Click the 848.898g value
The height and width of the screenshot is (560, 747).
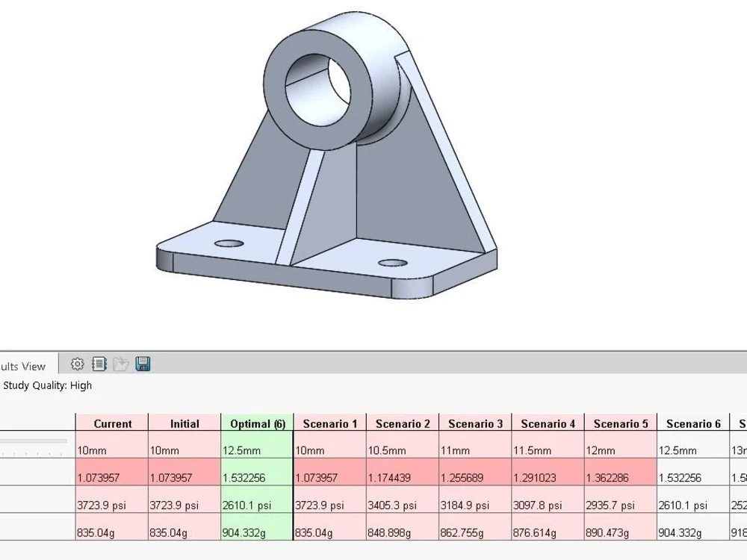point(403,526)
